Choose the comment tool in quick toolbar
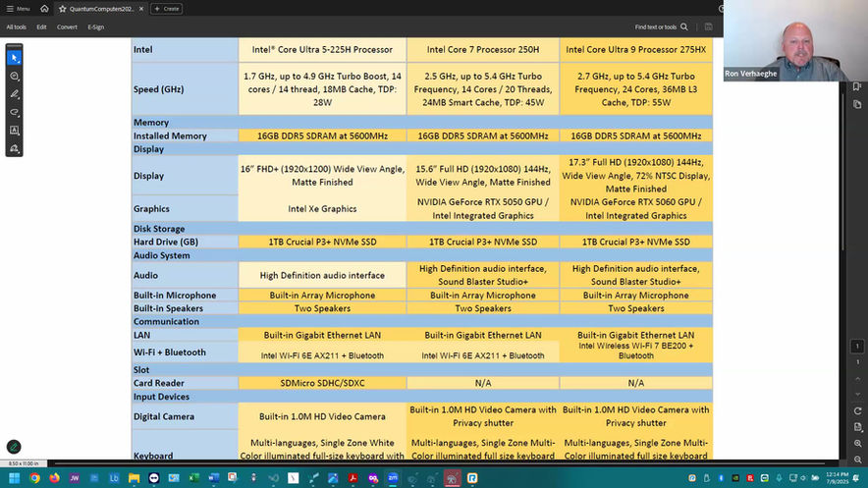This screenshot has width=868, height=488. pyautogui.click(x=15, y=76)
